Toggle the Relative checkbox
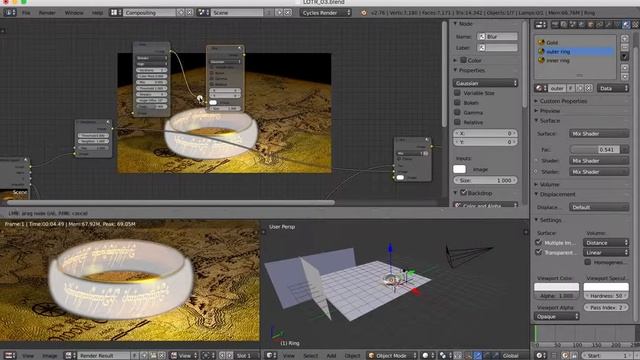 pos(457,122)
